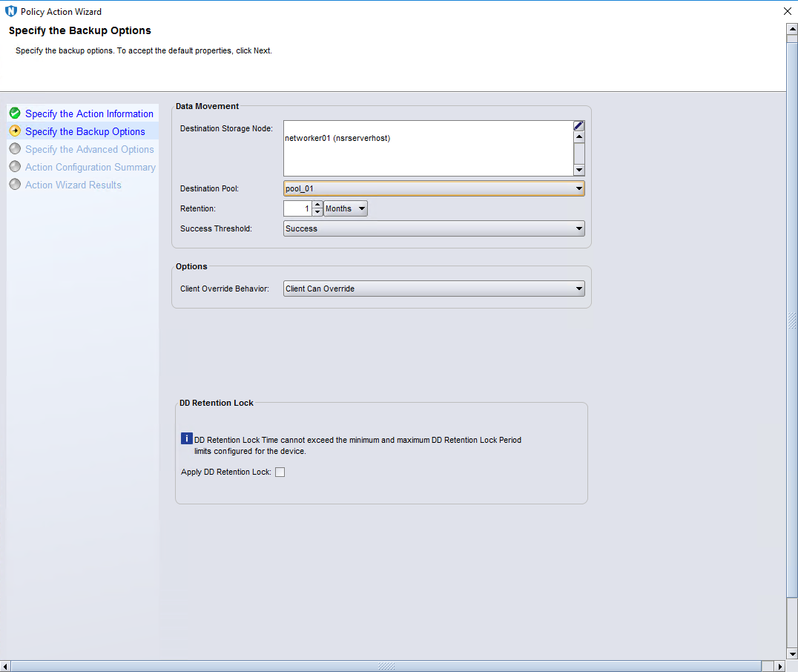Click the green checkmark icon beside Action Information
The width and height of the screenshot is (798, 672).
(x=15, y=113)
